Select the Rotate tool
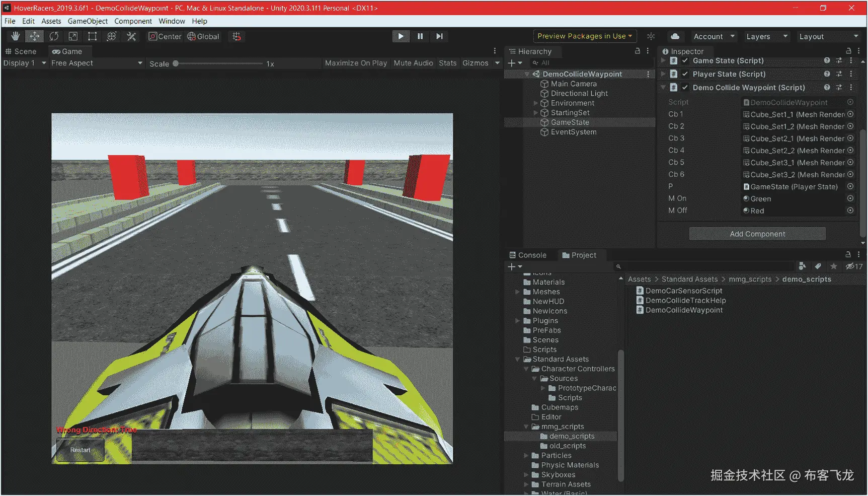The height and width of the screenshot is (496, 868). point(54,36)
